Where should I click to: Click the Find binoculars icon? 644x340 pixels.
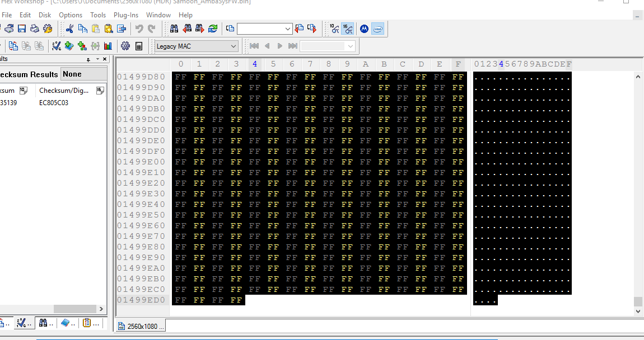click(x=174, y=29)
